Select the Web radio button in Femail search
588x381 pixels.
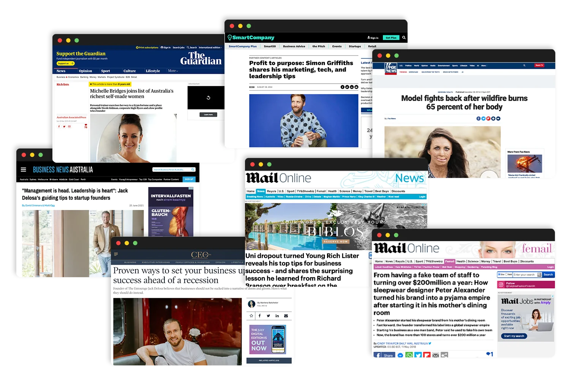(x=506, y=274)
